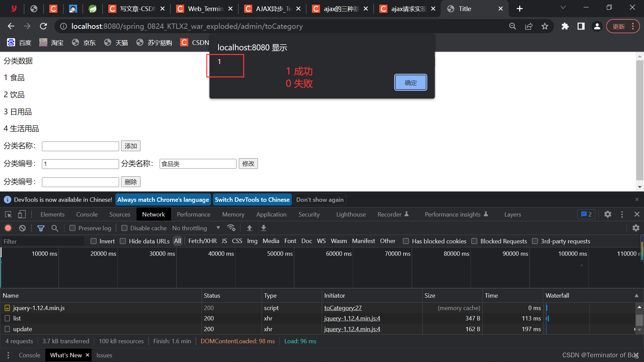The width and height of the screenshot is (644, 362).
Task: Select the Fetch/XHR filter icon
Action: click(x=202, y=241)
